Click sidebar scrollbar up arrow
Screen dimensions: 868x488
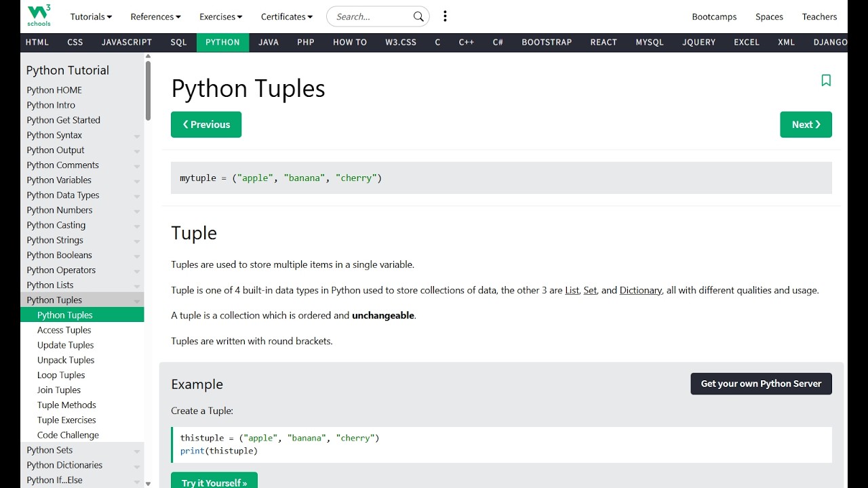click(148, 57)
